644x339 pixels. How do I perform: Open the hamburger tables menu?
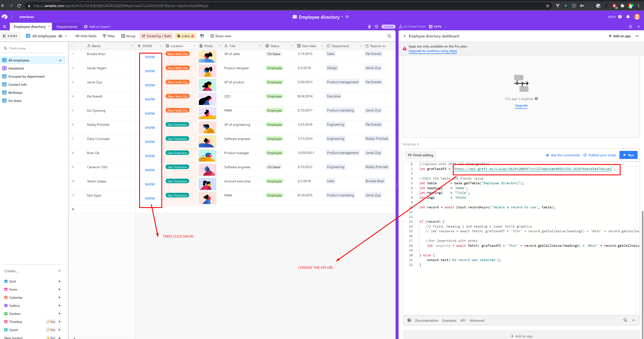(5, 26)
